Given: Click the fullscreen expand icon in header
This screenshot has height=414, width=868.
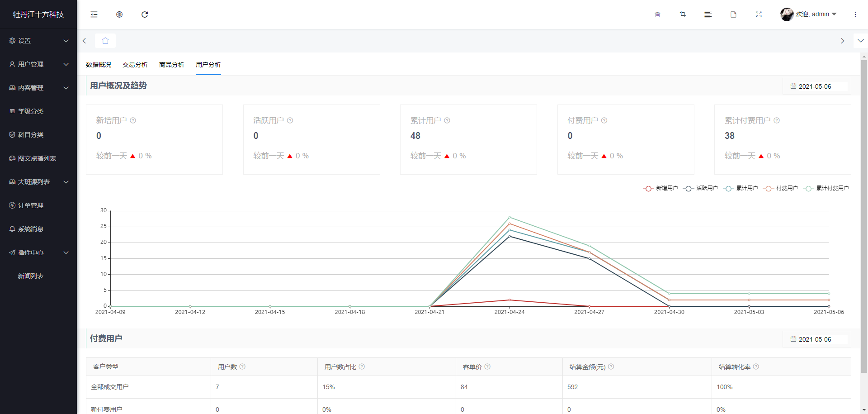Looking at the screenshot, I should tap(759, 14).
